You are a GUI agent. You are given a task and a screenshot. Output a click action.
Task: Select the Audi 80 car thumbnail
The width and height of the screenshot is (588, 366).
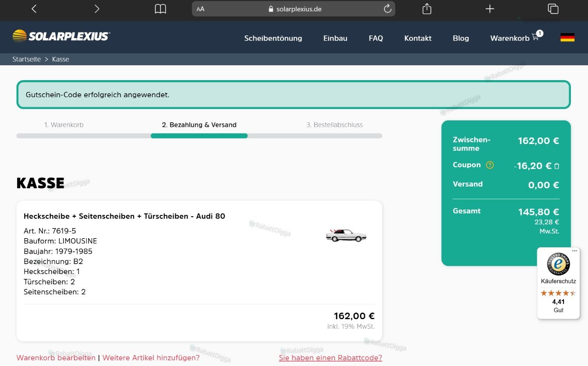(346, 235)
